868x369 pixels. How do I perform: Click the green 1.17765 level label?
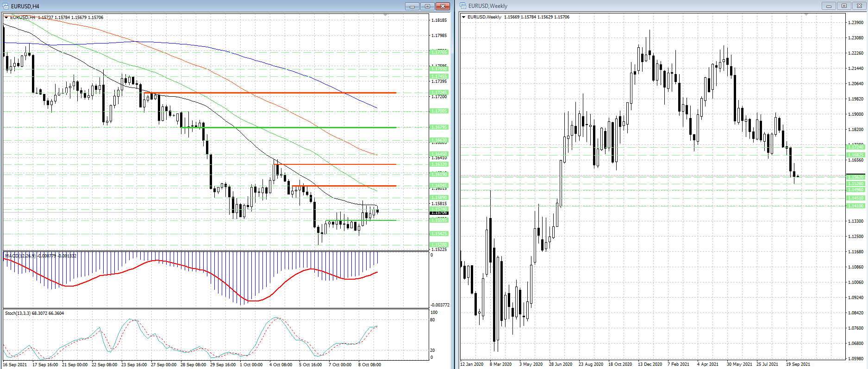(x=439, y=52)
